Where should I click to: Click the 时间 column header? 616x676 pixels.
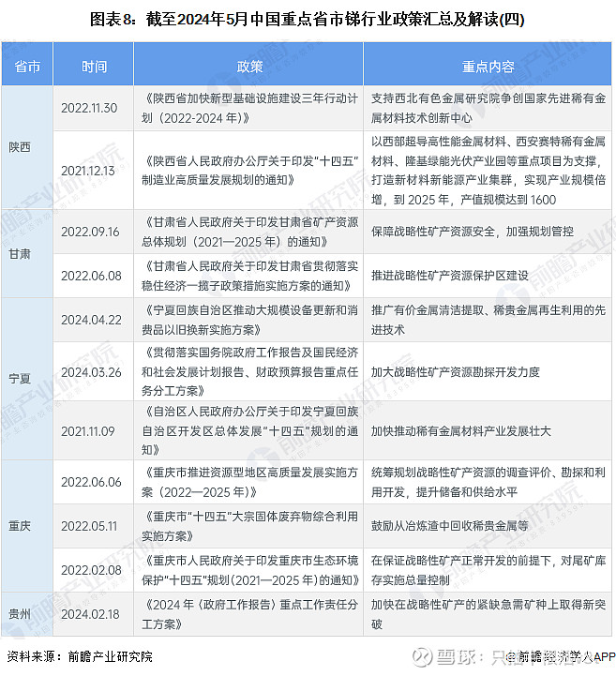pyautogui.click(x=94, y=67)
